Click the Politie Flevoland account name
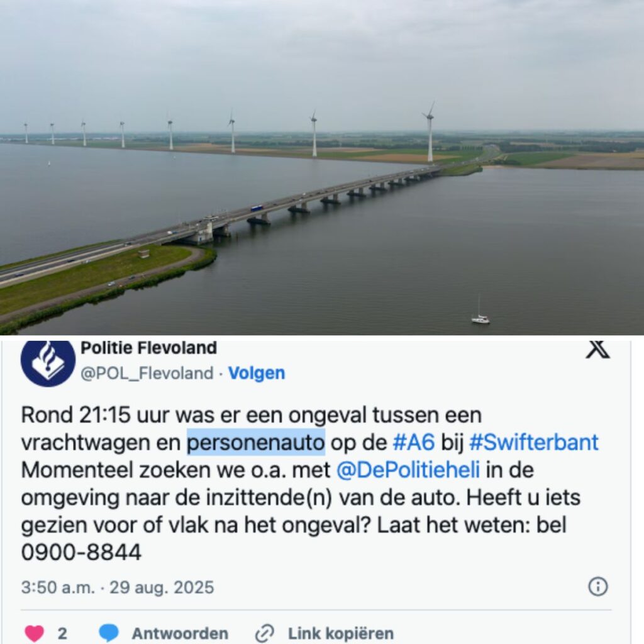The image size is (644, 644). pyautogui.click(x=148, y=348)
